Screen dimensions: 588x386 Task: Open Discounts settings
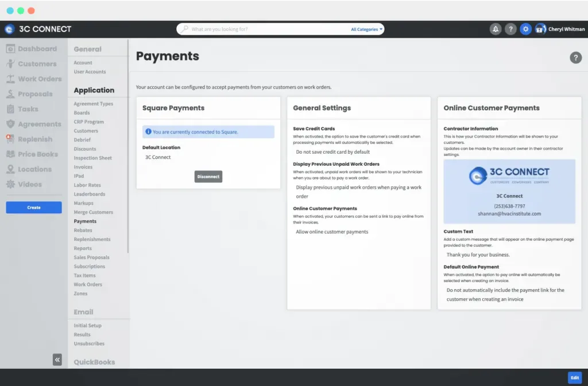85,149
